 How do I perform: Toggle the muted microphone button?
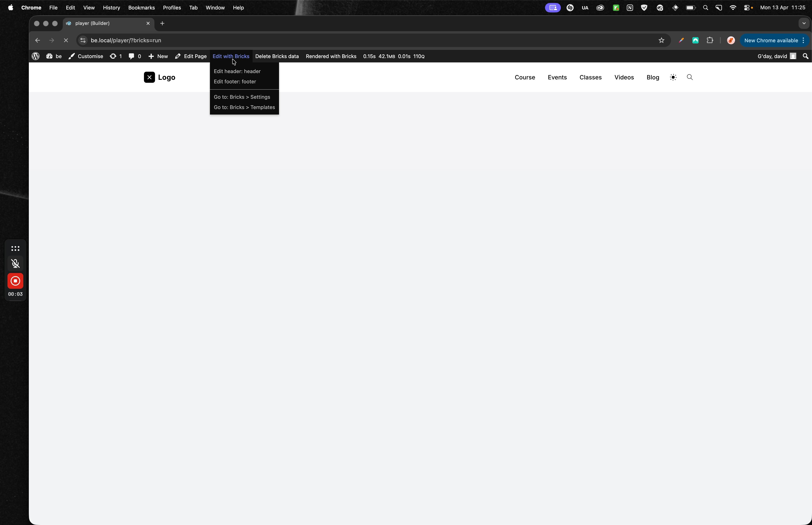(15, 263)
